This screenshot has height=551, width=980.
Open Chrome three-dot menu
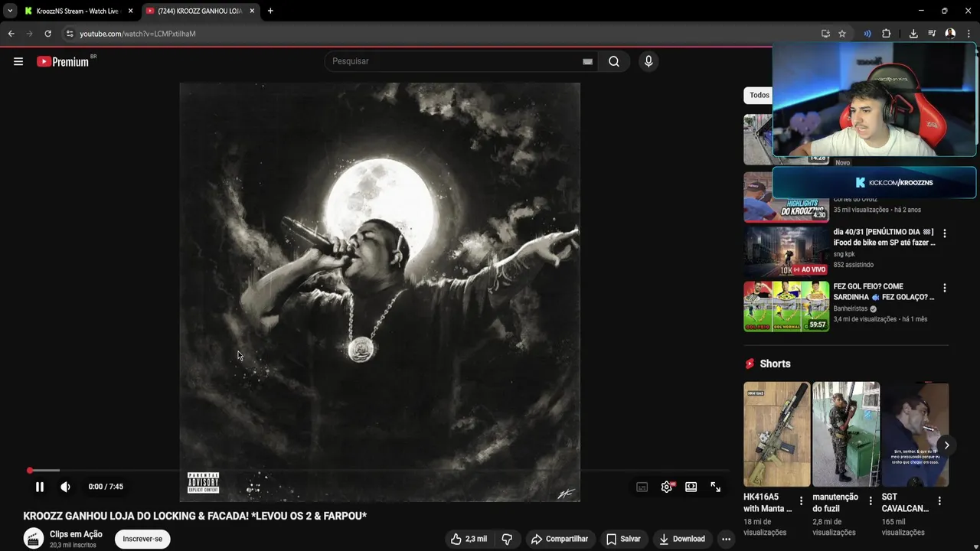pos(969,34)
